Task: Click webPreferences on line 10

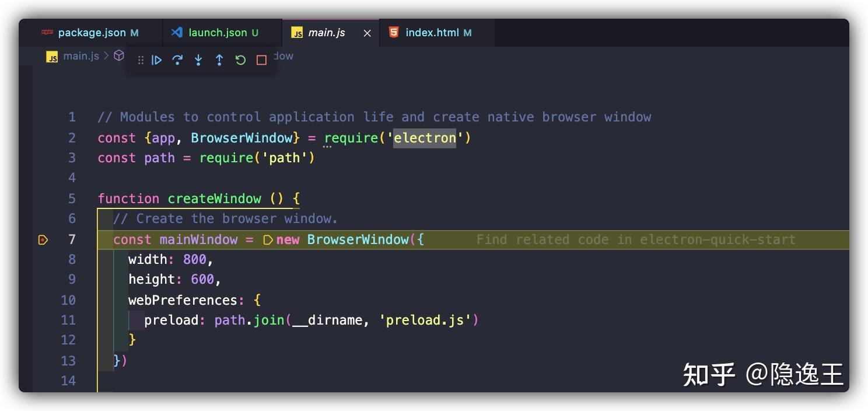Action: (x=183, y=300)
